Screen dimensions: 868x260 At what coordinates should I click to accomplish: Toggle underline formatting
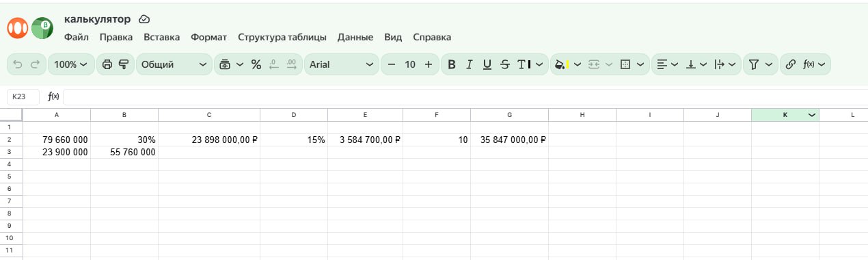coord(487,64)
